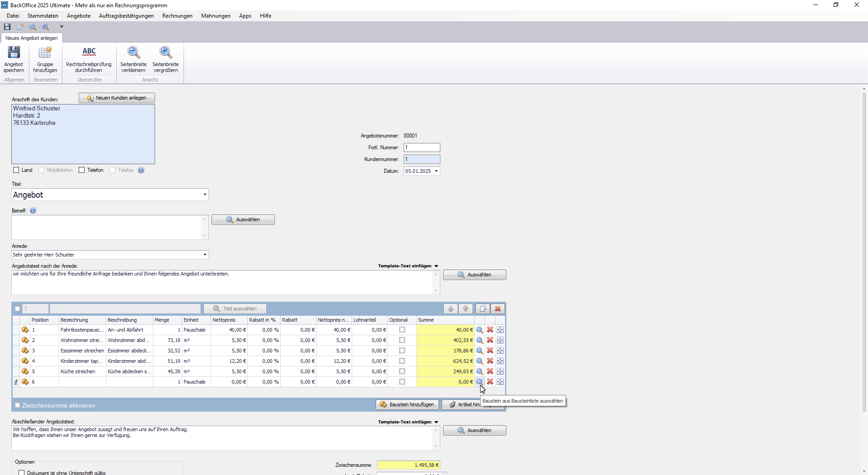
Task: Open the Betreff info icon
Action: click(33, 210)
